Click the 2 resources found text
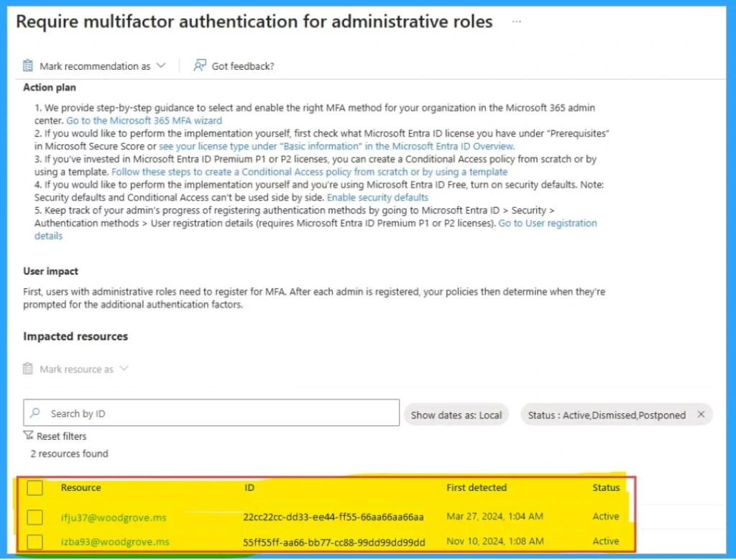The width and height of the screenshot is (736, 560). click(70, 454)
